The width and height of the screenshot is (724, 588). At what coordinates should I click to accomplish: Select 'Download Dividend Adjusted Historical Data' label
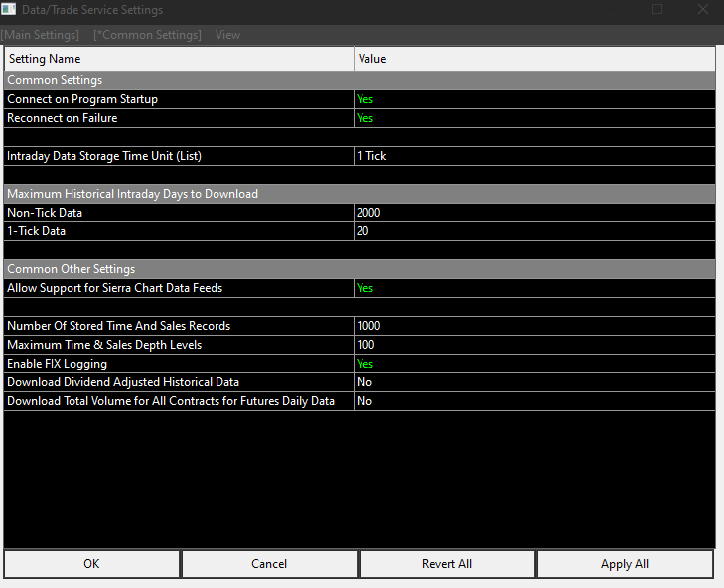tap(123, 382)
